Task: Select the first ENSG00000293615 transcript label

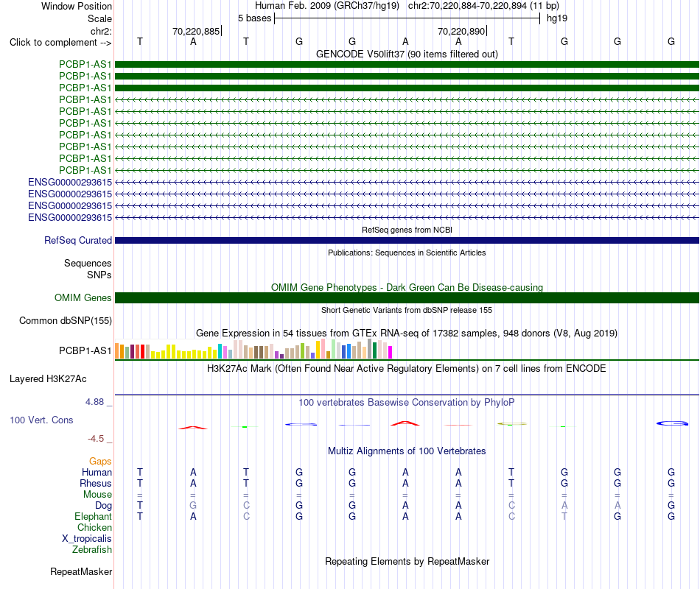Action: click(70, 182)
